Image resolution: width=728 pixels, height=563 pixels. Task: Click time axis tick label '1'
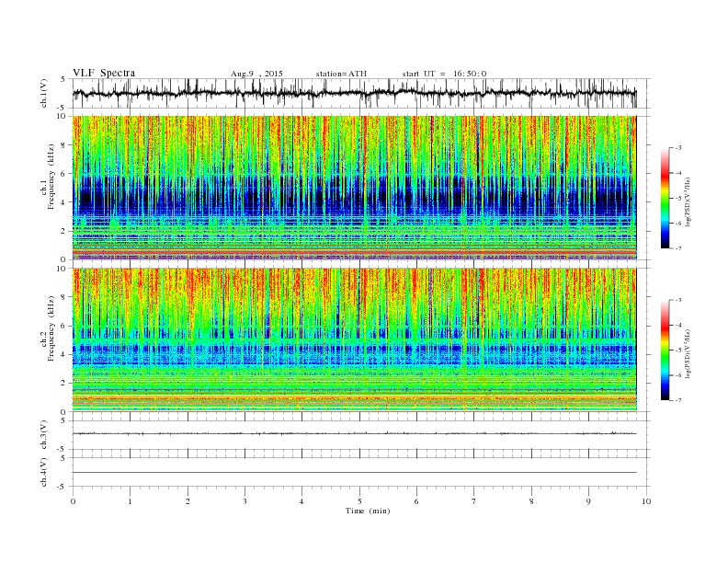point(130,501)
